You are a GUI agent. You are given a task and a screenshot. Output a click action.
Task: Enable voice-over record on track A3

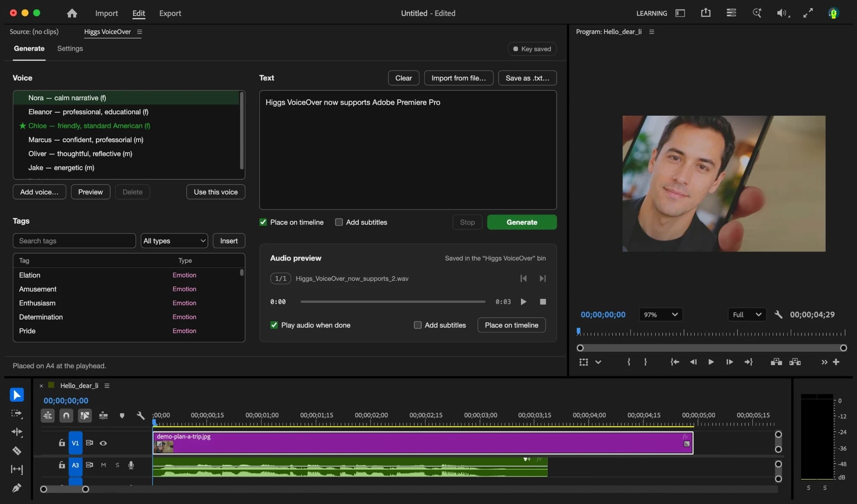tap(131, 465)
